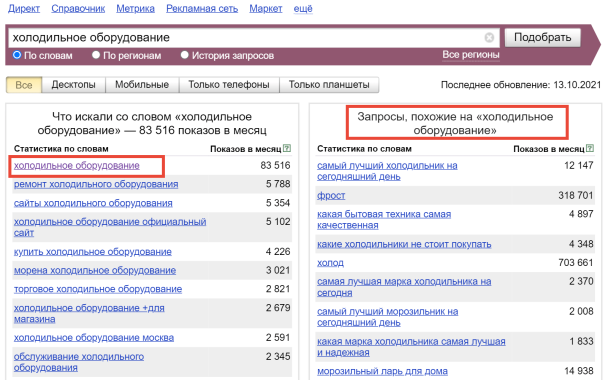Open the help icon next to left 'Показов в месяц'
This screenshot has height=380, width=608.
[x=287, y=148]
